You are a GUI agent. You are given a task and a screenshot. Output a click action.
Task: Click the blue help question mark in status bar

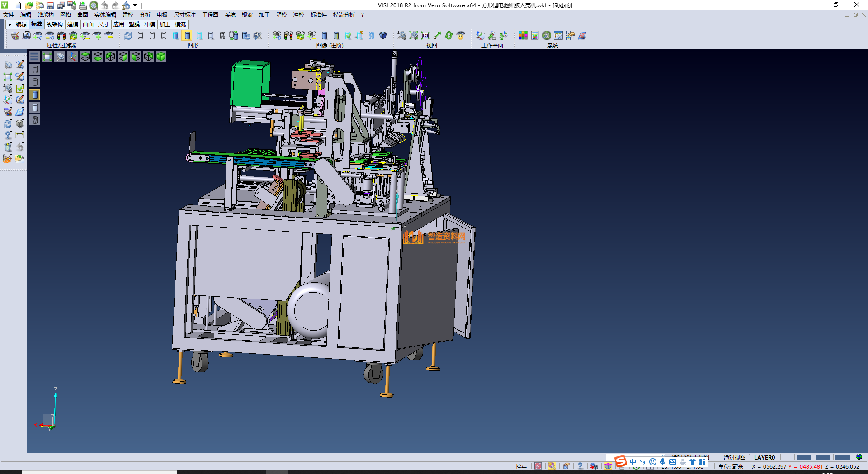coord(580,466)
